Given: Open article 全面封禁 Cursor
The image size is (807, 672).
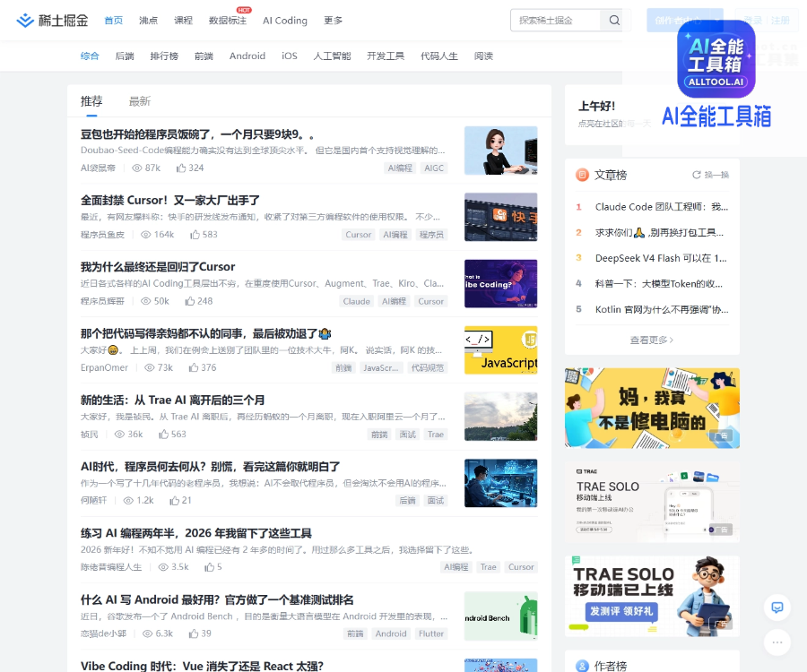Looking at the screenshot, I should (x=169, y=201).
